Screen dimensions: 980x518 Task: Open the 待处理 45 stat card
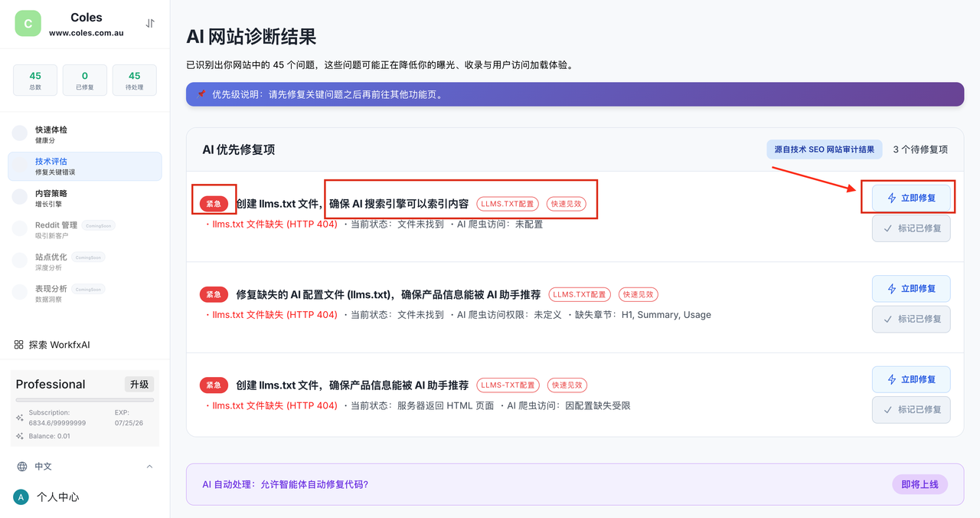pyautogui.click(x=134, y=80)
